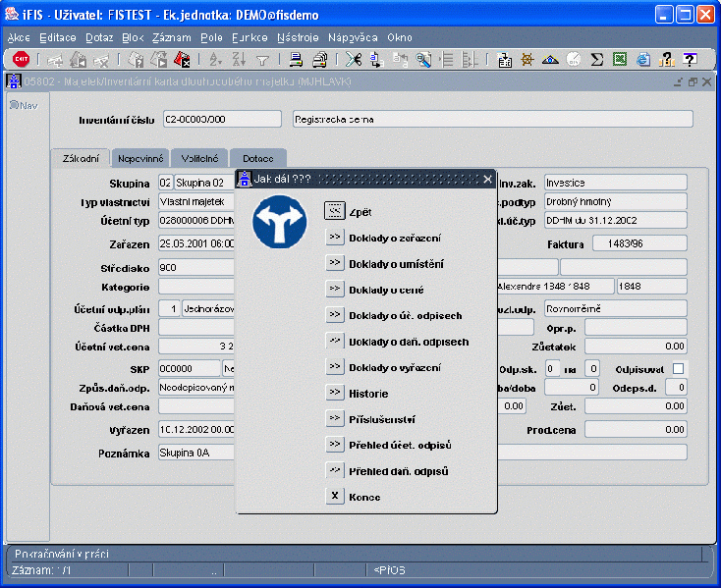
Task: Toggle the Odpisovat checkbox
Action: pyautogui.click(x=678, y=368)
